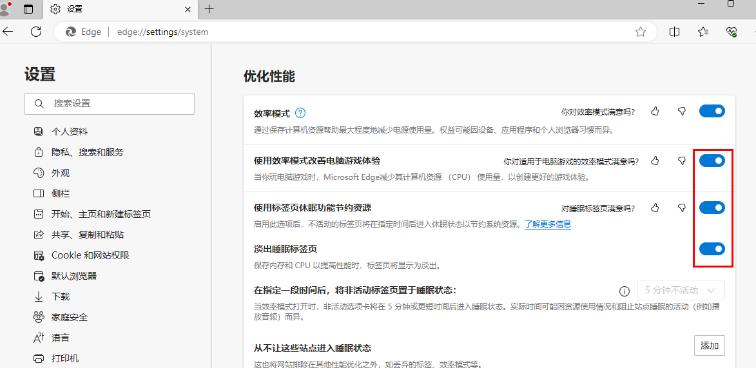Click 从不让这些站点进入睡眠状态 label
The height and width of the screenshot is (368, 756).
click(312, 348)
